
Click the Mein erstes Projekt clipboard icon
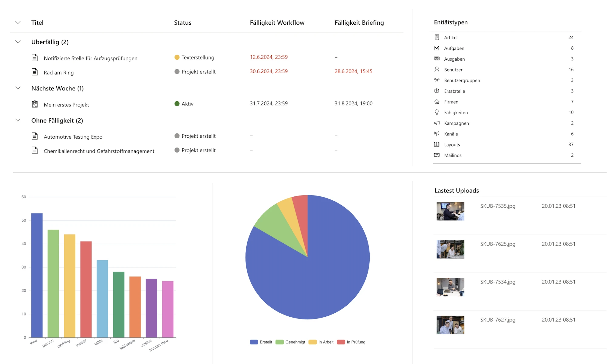tap(35, 104)
